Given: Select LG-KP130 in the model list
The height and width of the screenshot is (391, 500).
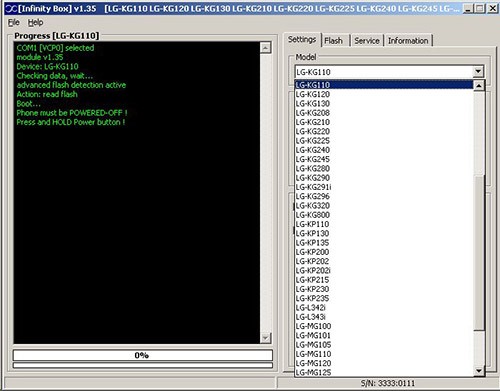Looking at the screenshot, I should pyautogui.click(x=384, y=233).
